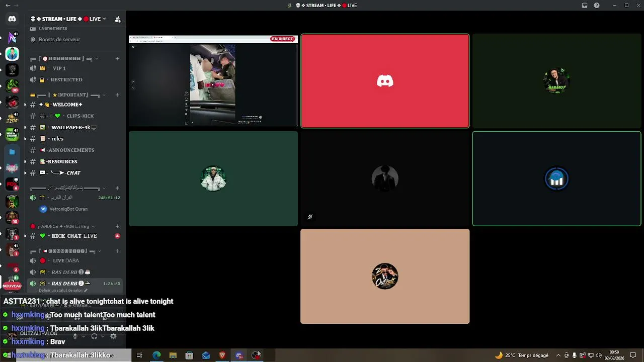This screenshot has height=362, width=644.
Task: Open the purple N logo server
Action: (12, 37)
